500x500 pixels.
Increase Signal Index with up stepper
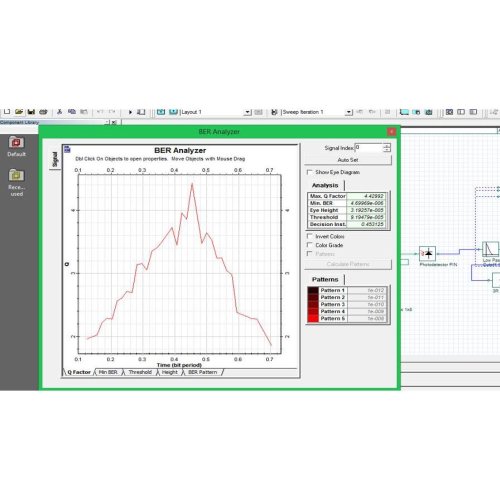click(387, 145)
